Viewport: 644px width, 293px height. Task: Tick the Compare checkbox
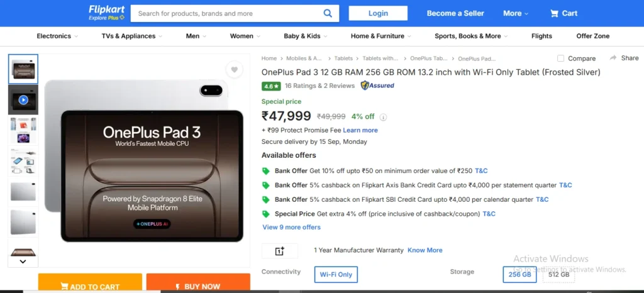click(560, 58)
